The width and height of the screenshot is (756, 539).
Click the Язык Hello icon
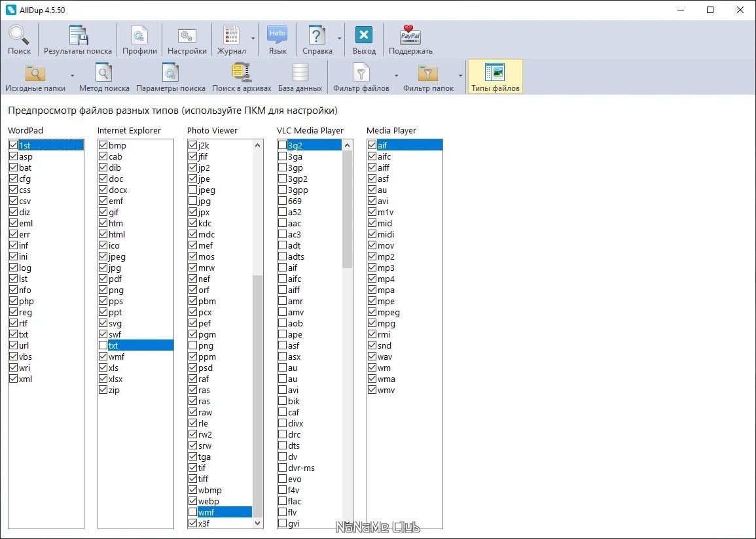tap(278, 35)
